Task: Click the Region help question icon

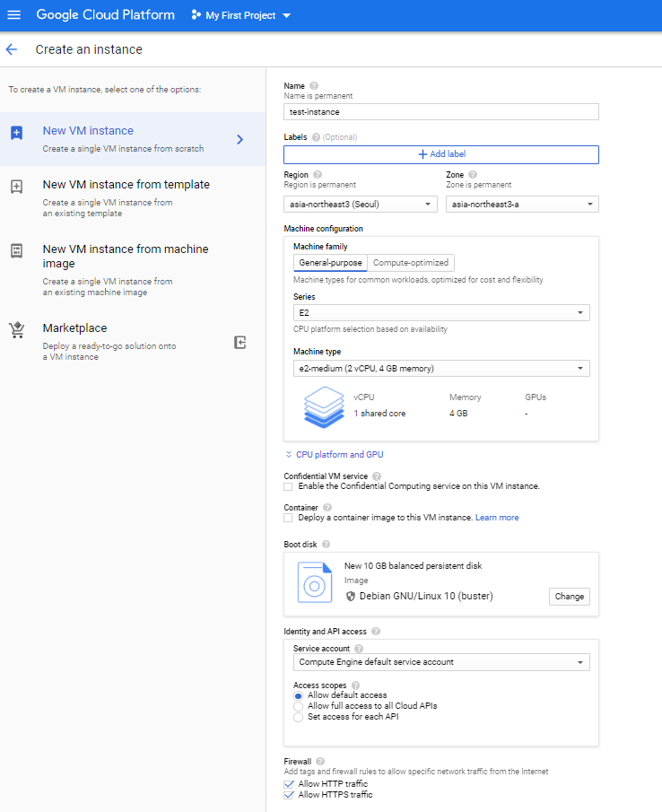Action: click(x=318, y=175)
